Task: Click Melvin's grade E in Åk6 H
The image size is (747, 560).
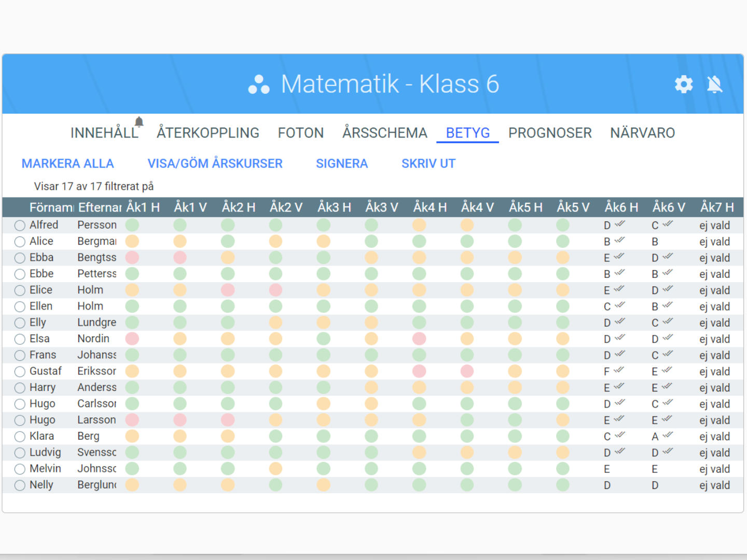Action: pyautogui.click(x=607, y=469)
